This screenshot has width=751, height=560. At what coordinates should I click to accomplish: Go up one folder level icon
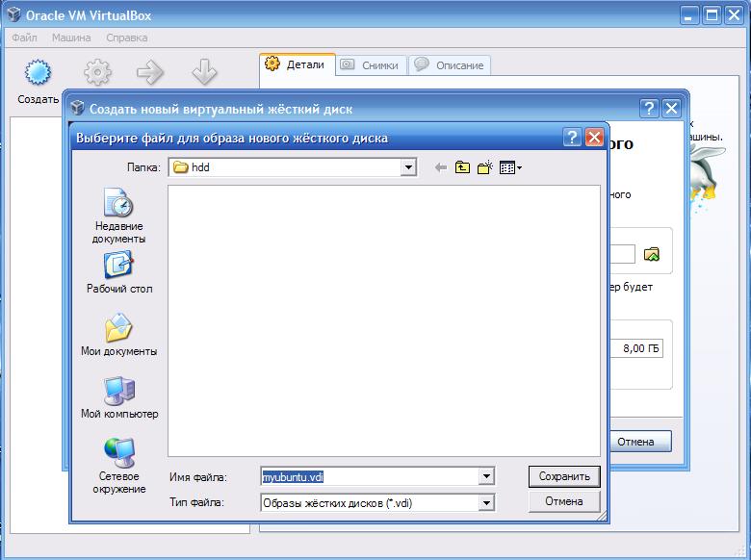[x=462, y=167]
